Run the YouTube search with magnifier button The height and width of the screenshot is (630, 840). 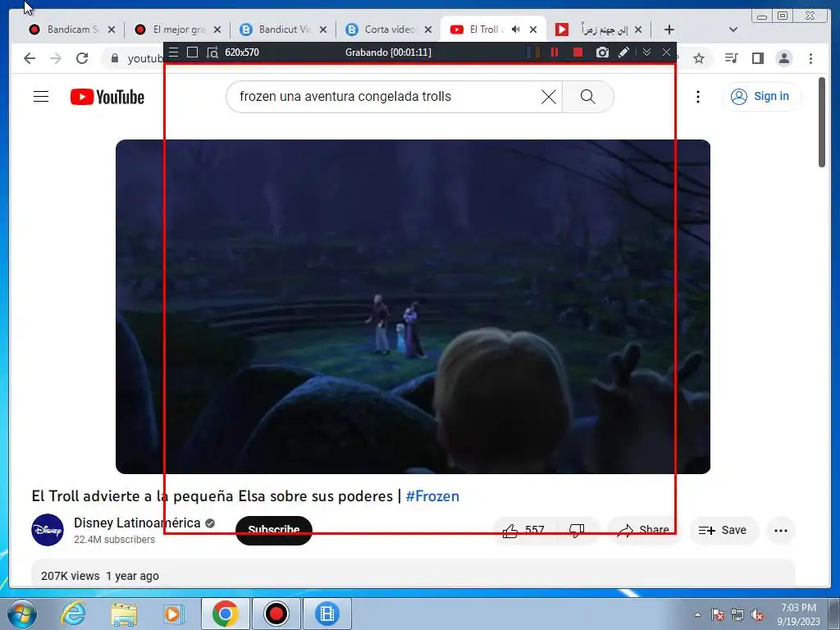pyautogui.click(x=587, y=97)
